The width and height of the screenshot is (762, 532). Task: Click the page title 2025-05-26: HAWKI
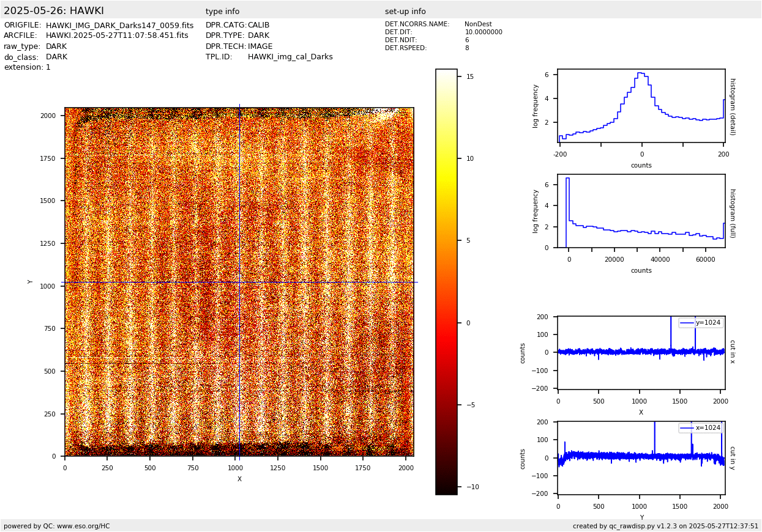coord(54,11)
